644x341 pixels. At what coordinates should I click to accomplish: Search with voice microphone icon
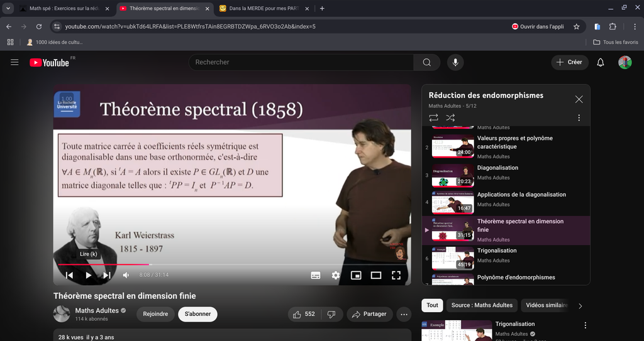click(455, 62)
